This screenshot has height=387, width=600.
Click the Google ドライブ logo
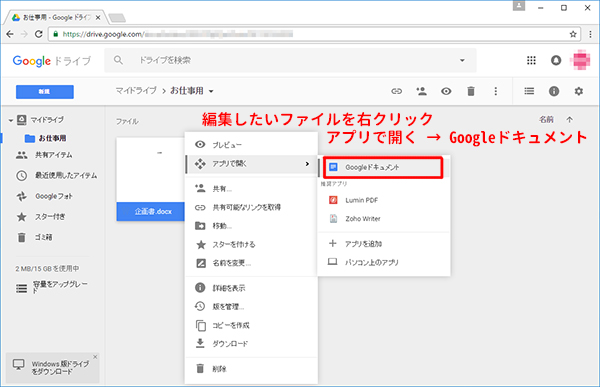[x=52, y=61]
